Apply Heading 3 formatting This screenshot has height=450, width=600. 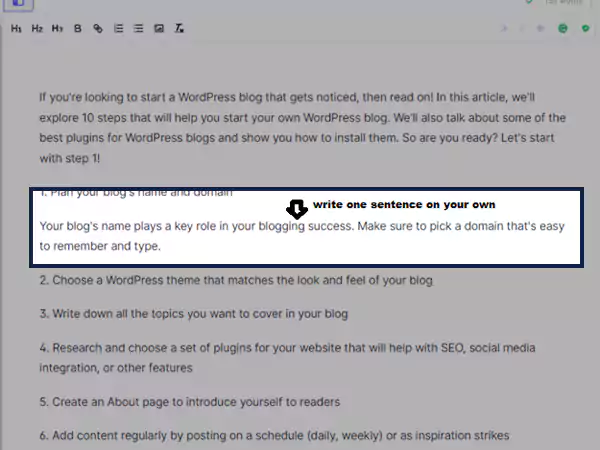click(x=57, y=28)
